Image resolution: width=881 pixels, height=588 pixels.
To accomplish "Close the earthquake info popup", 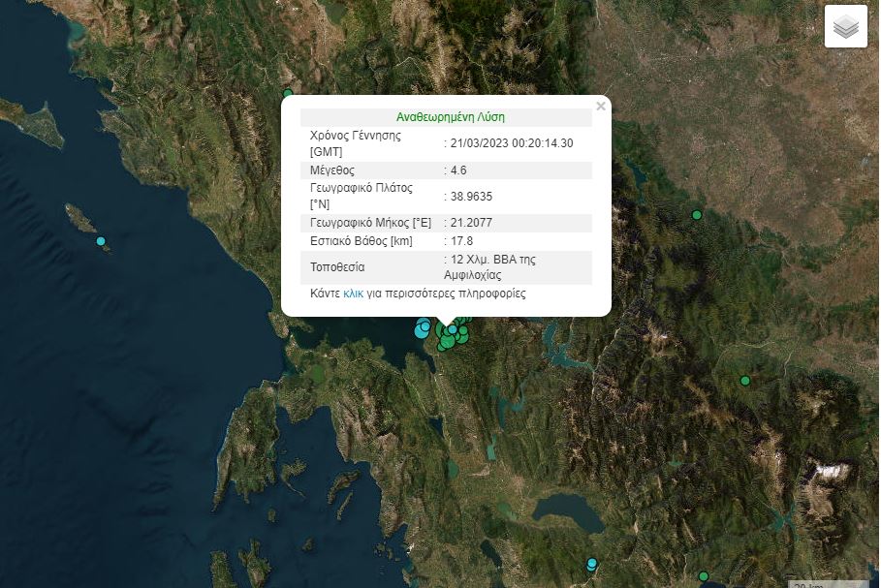I will (601, 107).
